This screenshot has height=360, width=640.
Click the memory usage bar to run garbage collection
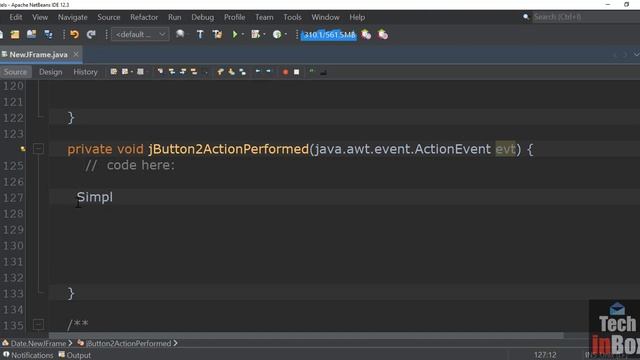(x=329, y=35)
